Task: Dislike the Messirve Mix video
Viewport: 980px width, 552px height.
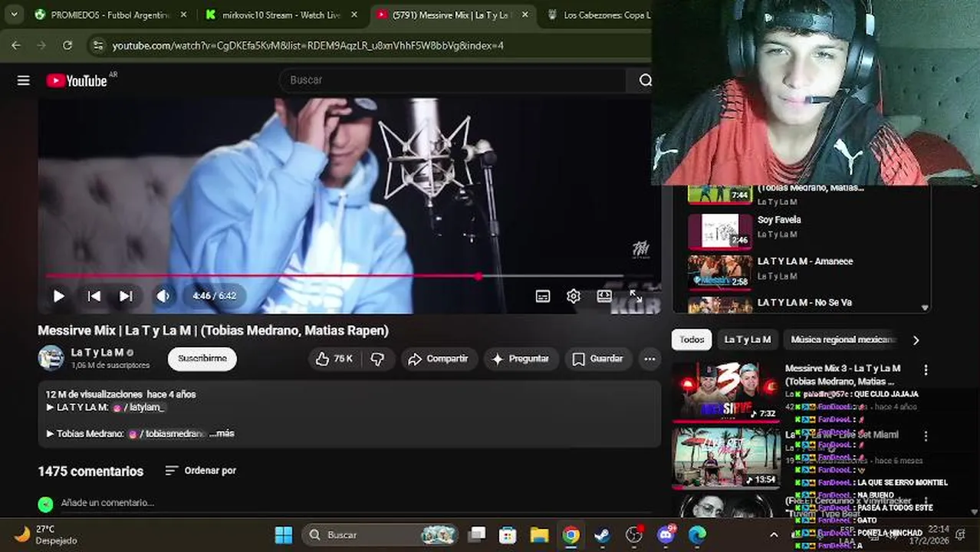Action: tap(377, 359)
